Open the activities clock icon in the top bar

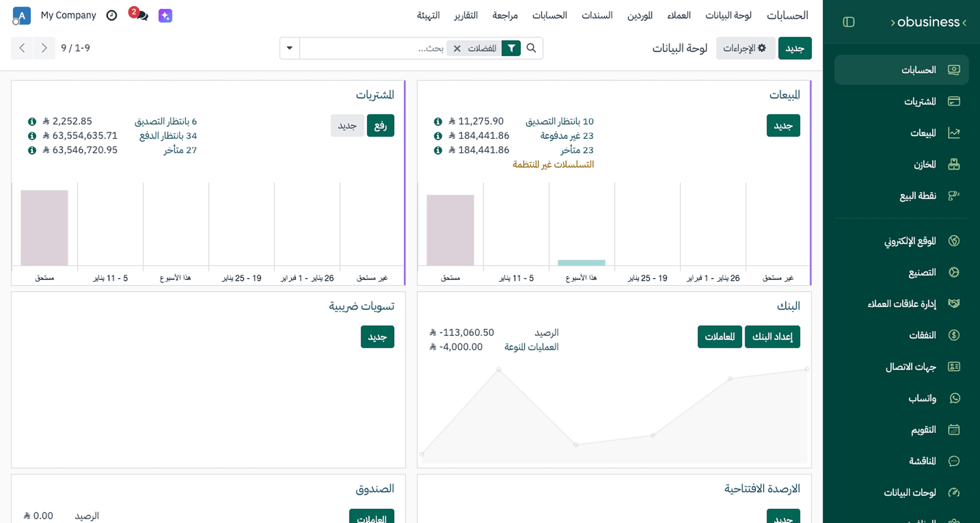[111, 15]
